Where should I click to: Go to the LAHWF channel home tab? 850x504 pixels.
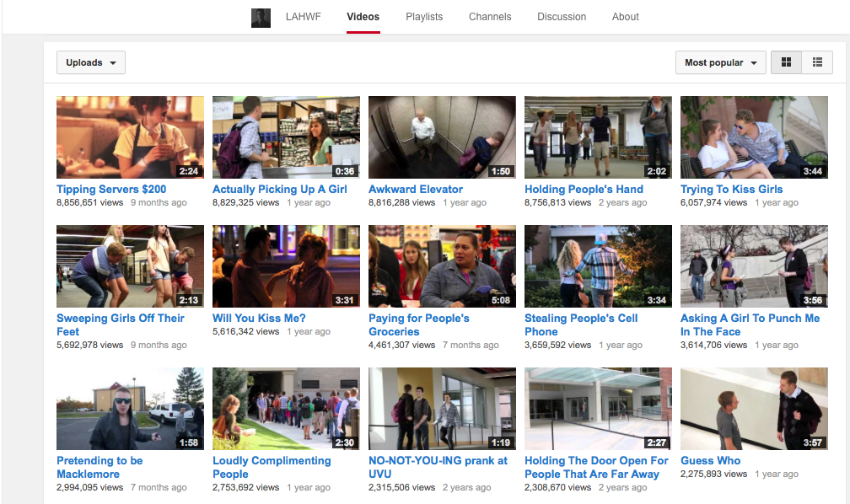point(303,17)
